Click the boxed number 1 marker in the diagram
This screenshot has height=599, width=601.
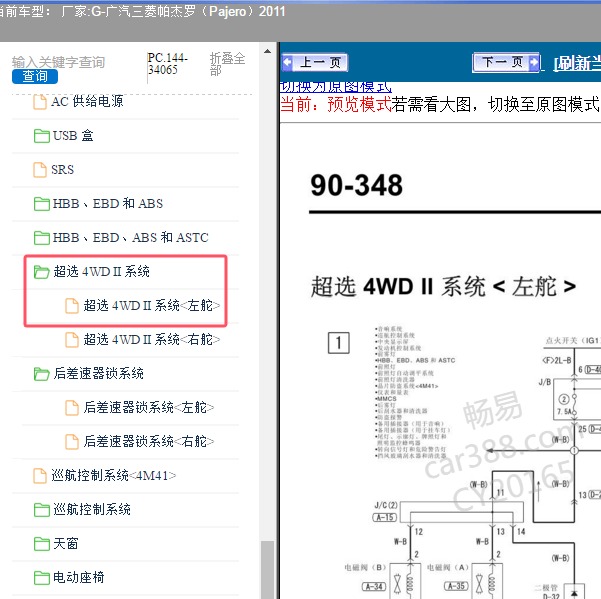click(338, 343)
